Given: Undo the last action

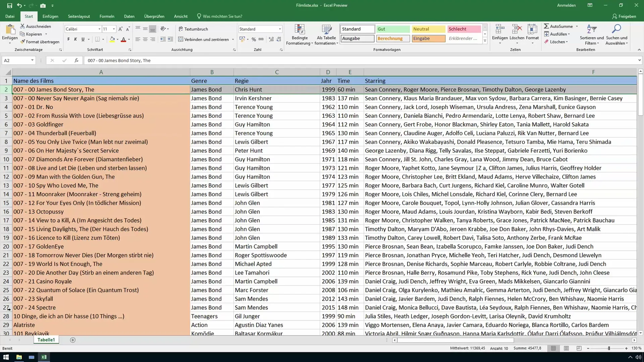Looking at the screenshot, I should click(19, 5).
